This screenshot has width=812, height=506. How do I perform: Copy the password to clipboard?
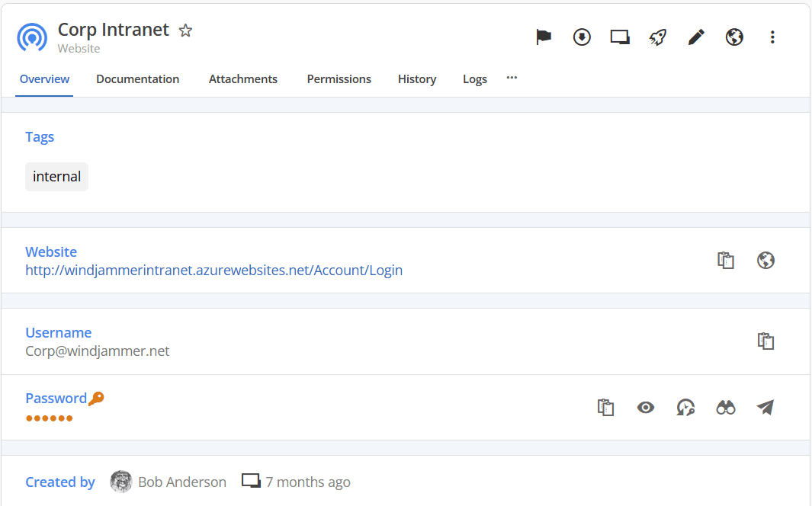pos(605,408)
